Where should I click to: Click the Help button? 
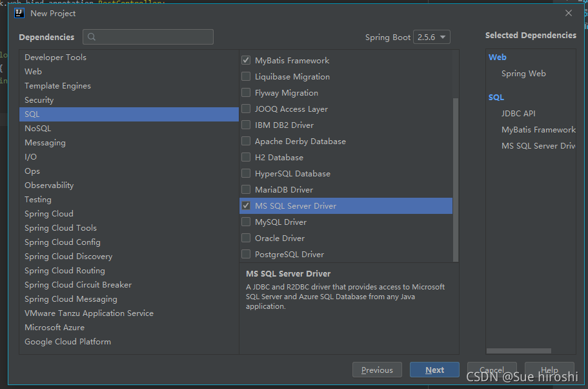[x=549, y=370]
